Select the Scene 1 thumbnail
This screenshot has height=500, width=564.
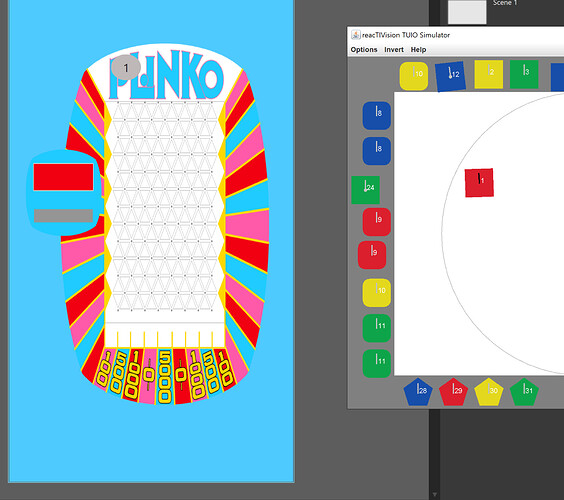click(467, 12)
